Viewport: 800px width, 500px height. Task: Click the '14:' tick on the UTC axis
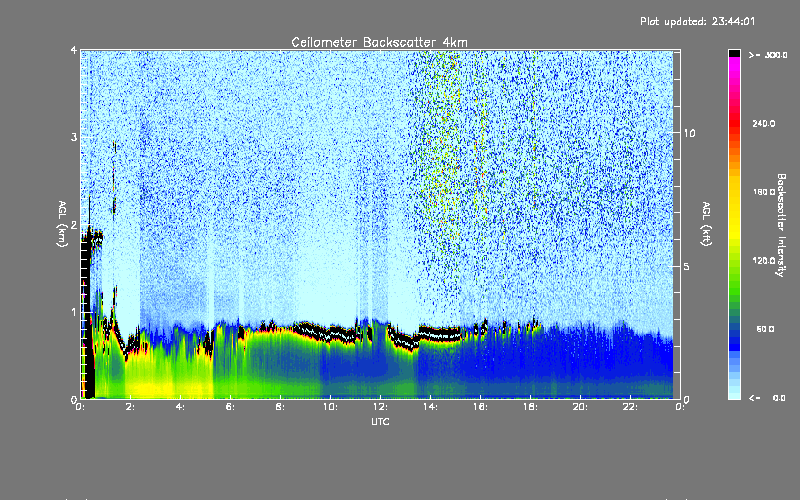pyautogui.click(x=430, y=407)
